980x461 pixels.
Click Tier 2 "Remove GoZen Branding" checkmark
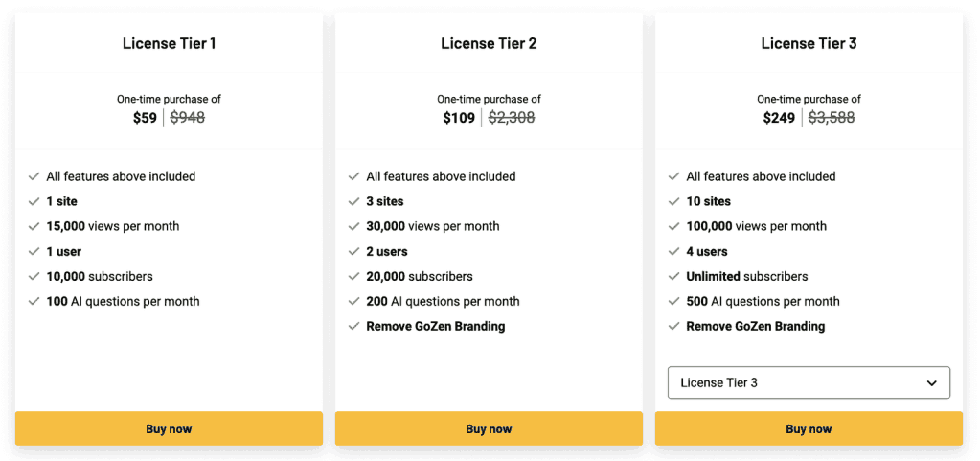[353, 327]
